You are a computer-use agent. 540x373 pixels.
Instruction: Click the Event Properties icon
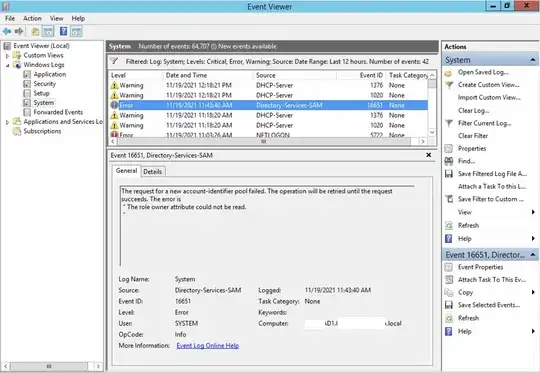(x=448, y=267)
